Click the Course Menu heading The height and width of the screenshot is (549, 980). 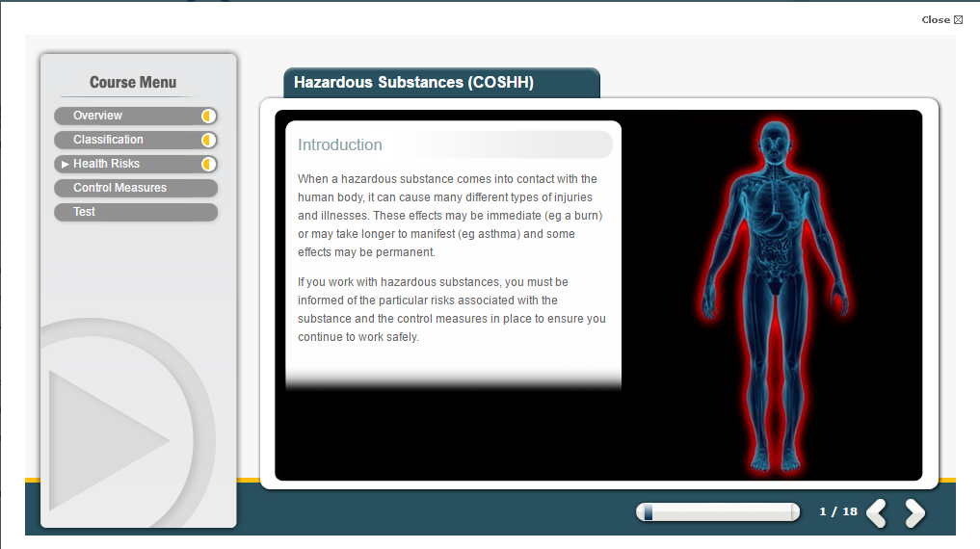133,83
